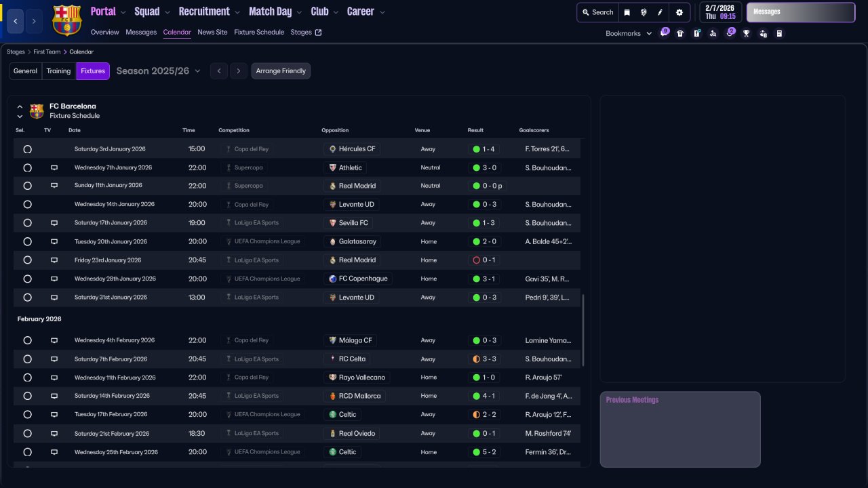Click the fixtures list vertical scrollbar
The image size is (868, 488).
pyautogui.click(x=583, y=331)
